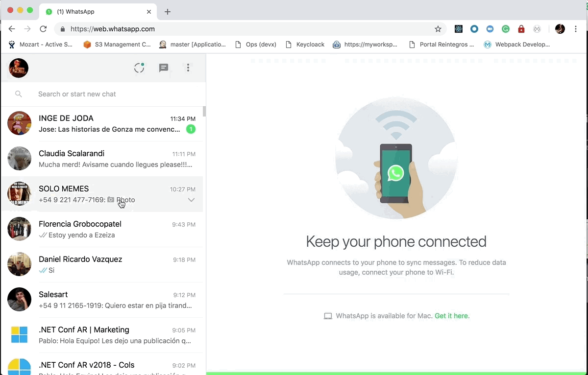588x375 pixels.
Task: Open the WhatsApp three-dot menu
Action: pyautogui.click(x=188, y=68)
